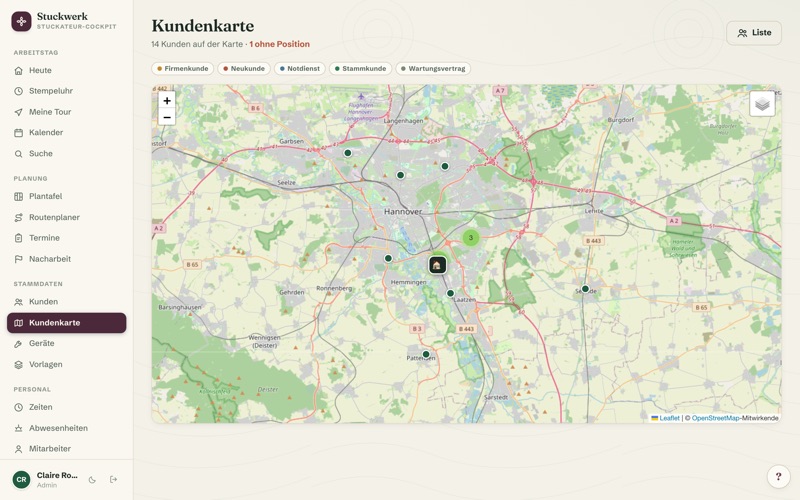Click the logout icon
800x500 pixels.
[x=113, y=480]
